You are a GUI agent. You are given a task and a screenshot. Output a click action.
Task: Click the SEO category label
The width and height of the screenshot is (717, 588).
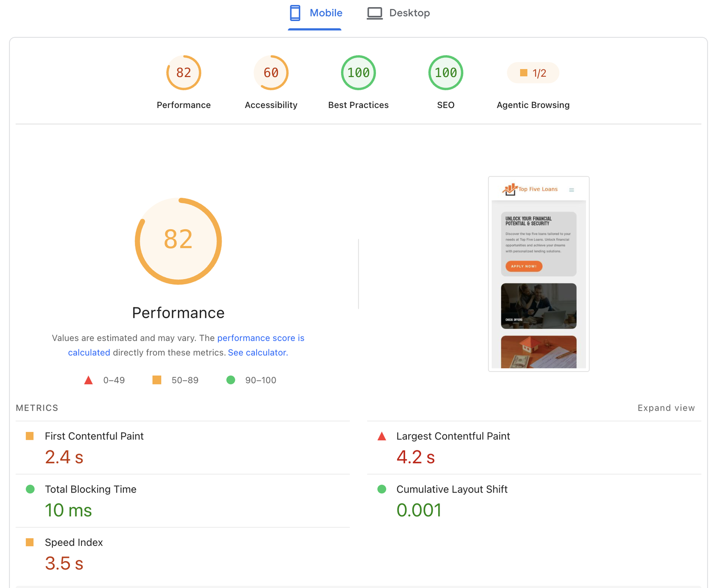446,105
